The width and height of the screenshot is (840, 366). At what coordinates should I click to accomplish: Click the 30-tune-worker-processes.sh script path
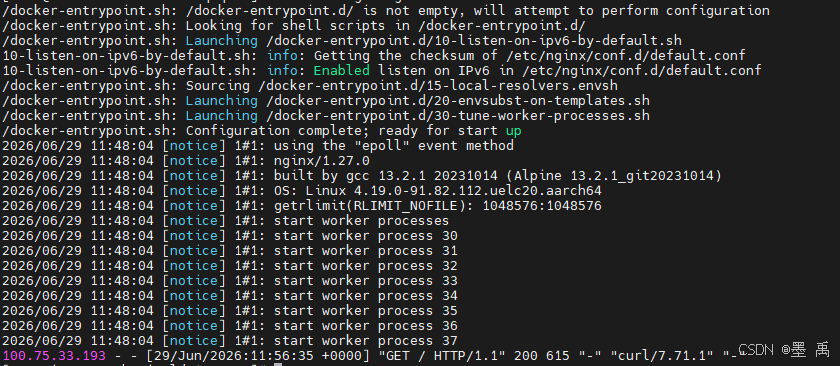click(458, 116)
